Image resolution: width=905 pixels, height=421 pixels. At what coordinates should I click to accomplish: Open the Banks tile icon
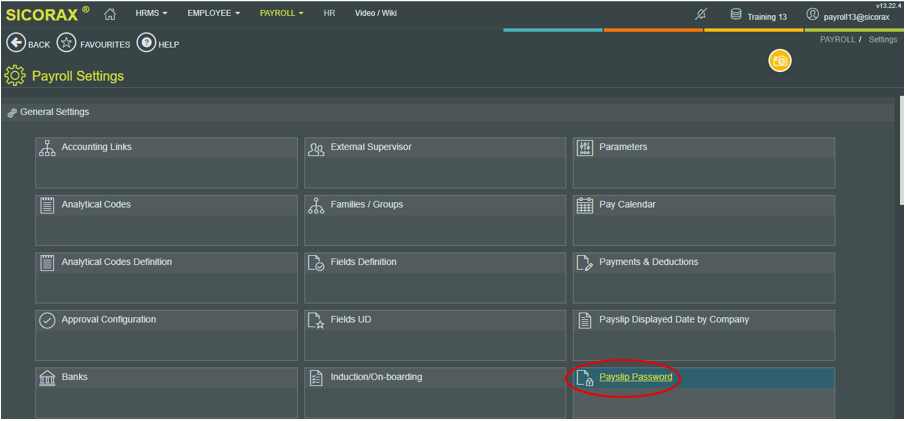click(x=47, y=379)
